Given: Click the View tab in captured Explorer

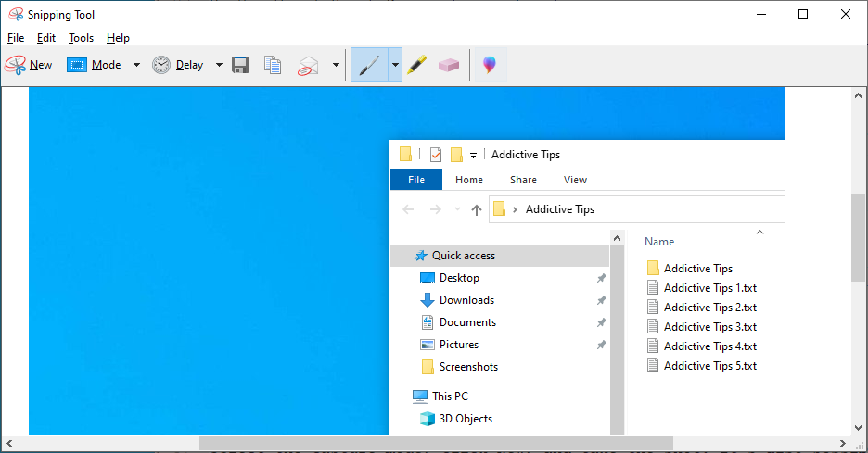Looking at the screenshot, I should click(575, 180).
